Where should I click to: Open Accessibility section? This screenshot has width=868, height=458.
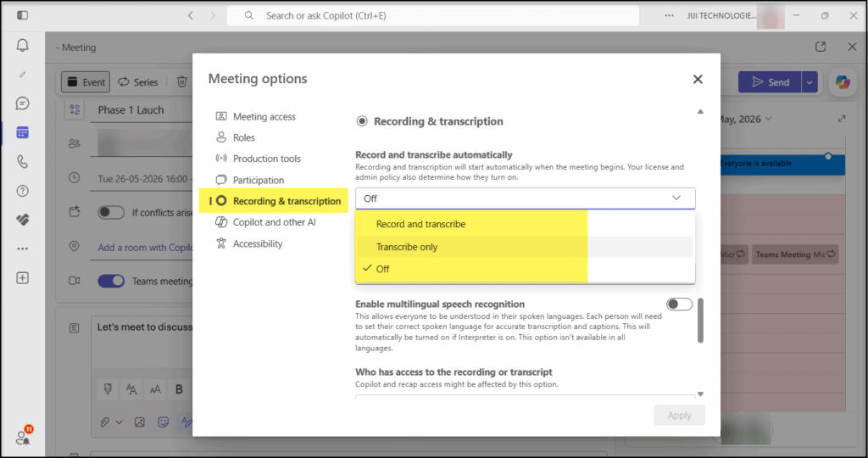click(257, 243)
